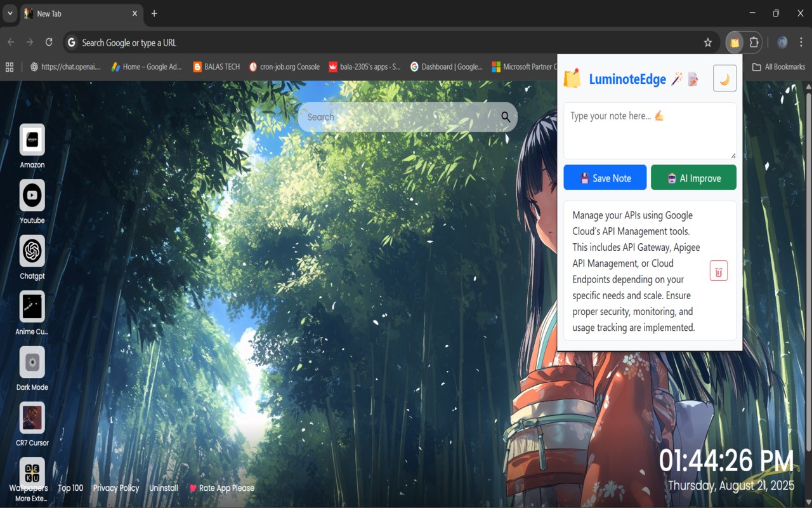Open the chat.openai bookmark
Viewport: 812px width, 508px height.
[x=65, y=67]
